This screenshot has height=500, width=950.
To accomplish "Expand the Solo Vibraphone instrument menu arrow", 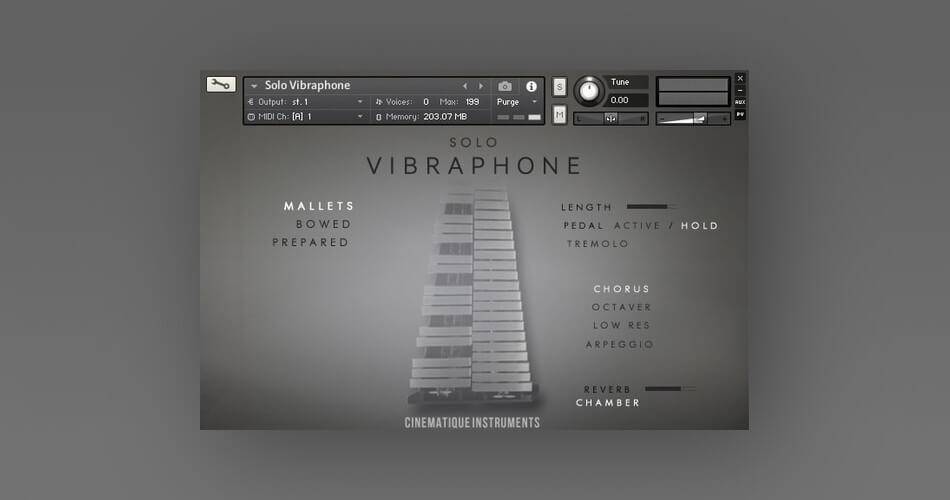I will pyautogui.click(x=254, y=86).
